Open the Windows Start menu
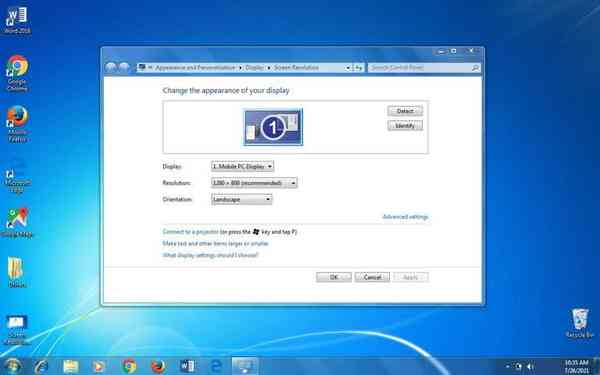Viewport: 600px width, 375px height. pyautogui.click(x=13, y=366)
